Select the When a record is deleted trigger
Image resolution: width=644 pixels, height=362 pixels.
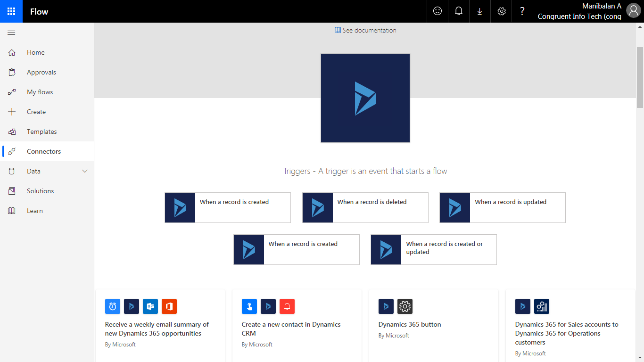365,207
